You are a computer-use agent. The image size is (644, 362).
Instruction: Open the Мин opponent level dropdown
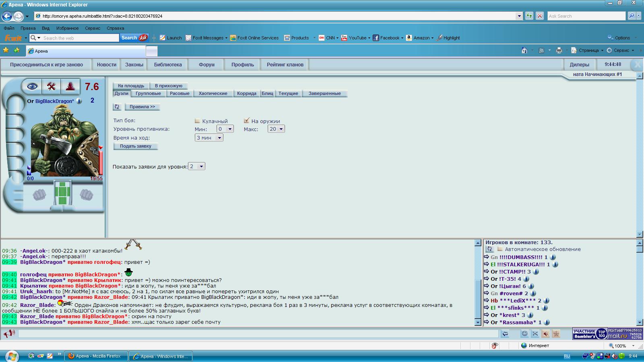(225, 129)
